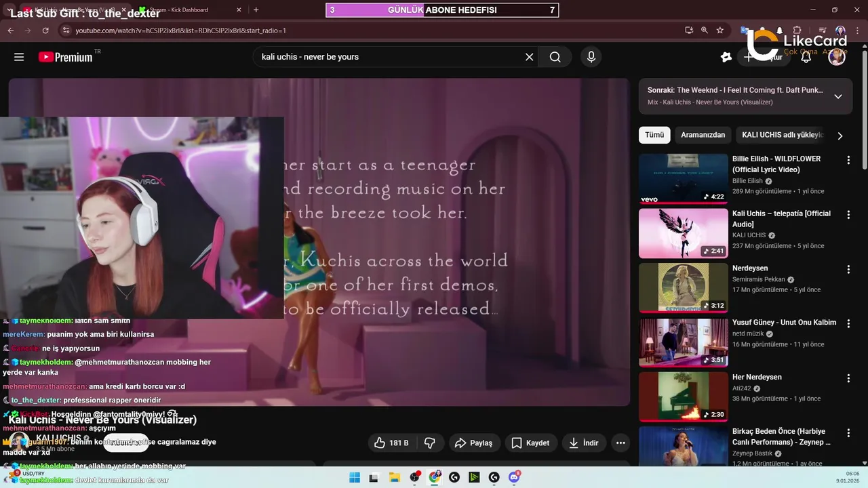Reload the page with refresh icon
This screenshot has width=868, height=488.
click(x=45, y=30)
